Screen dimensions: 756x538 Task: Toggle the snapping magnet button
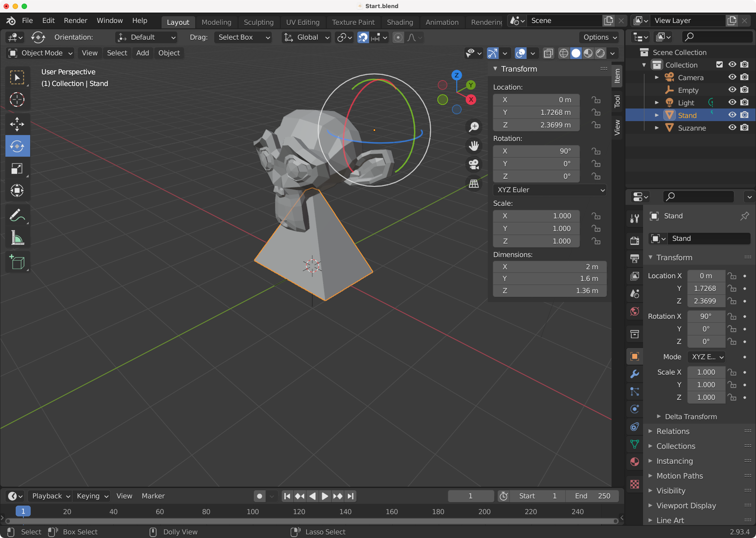(363, 37)
